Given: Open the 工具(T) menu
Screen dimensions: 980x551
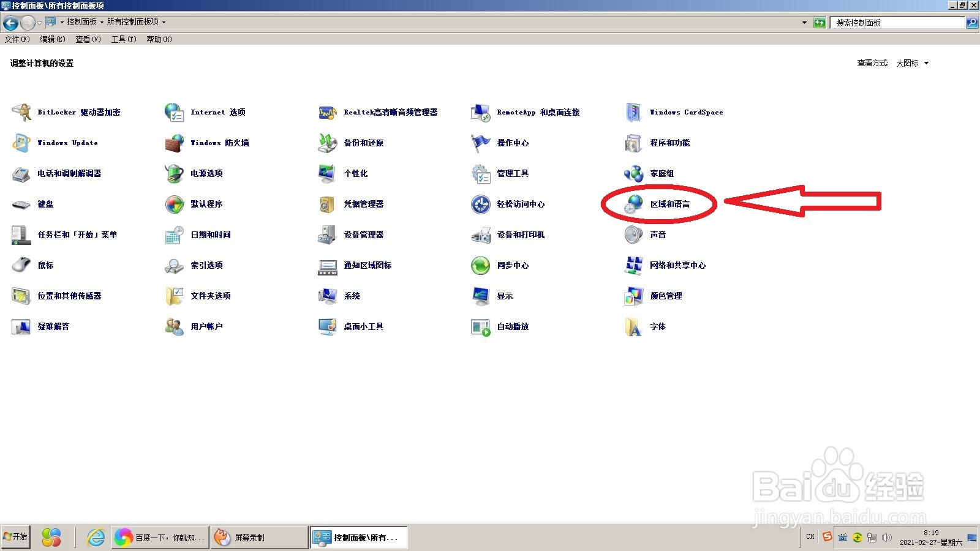Looking at the screenshot, I should point(124,39).
